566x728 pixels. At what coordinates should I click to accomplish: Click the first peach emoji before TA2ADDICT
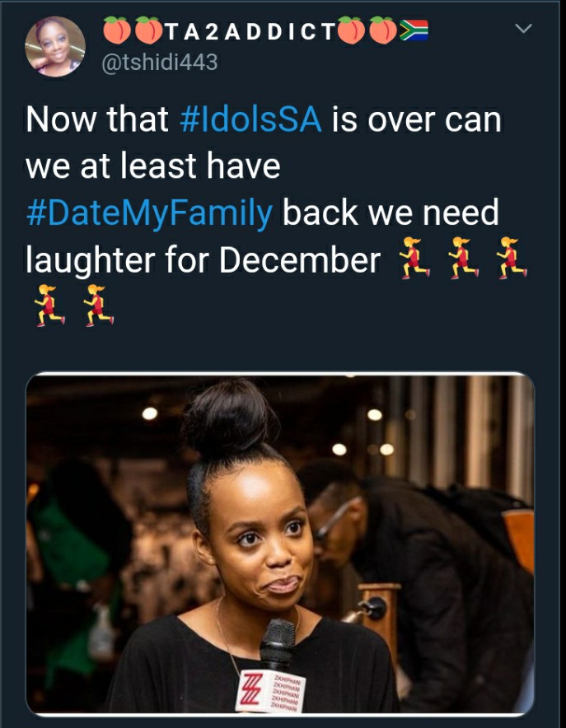pyautogui.click(x=116, y=30)
